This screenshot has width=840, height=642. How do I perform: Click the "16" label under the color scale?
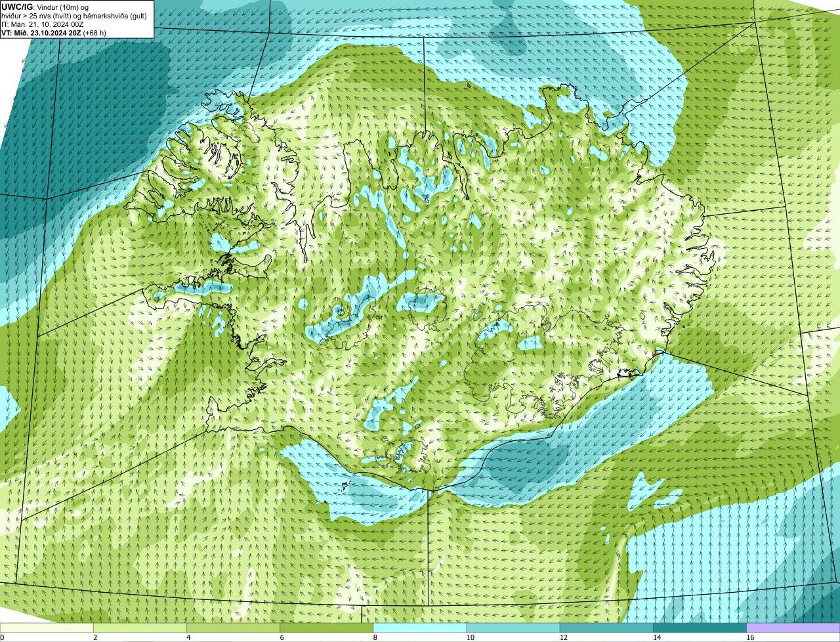click(x=750, y=637)
